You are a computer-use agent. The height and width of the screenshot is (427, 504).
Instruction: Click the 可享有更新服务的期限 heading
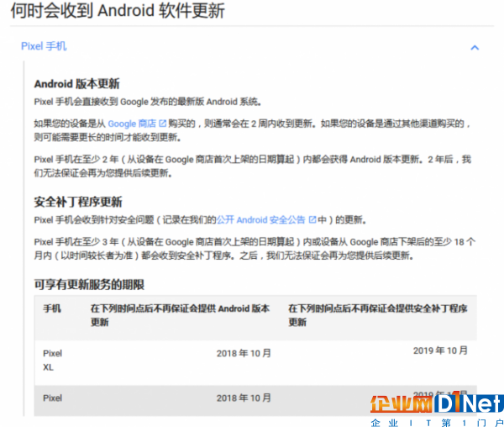[89, 285]
